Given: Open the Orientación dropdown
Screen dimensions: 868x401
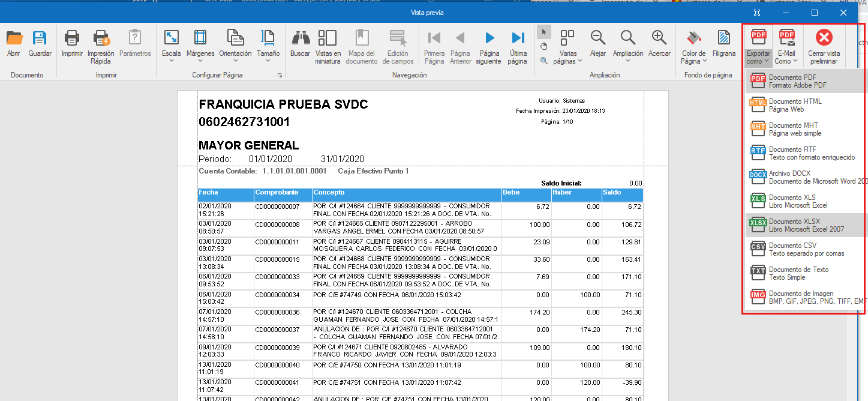Looking at the screenshot, I should click(x=235, y=47).
